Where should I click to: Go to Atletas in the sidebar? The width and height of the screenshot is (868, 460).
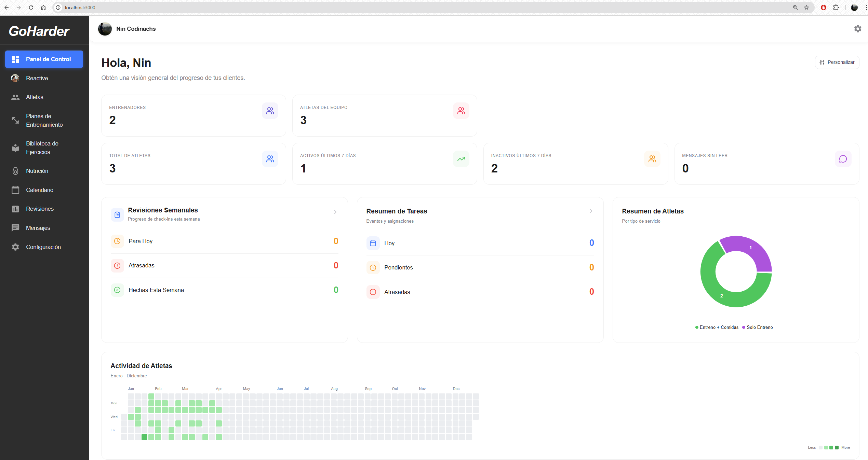tap(44, 97)
